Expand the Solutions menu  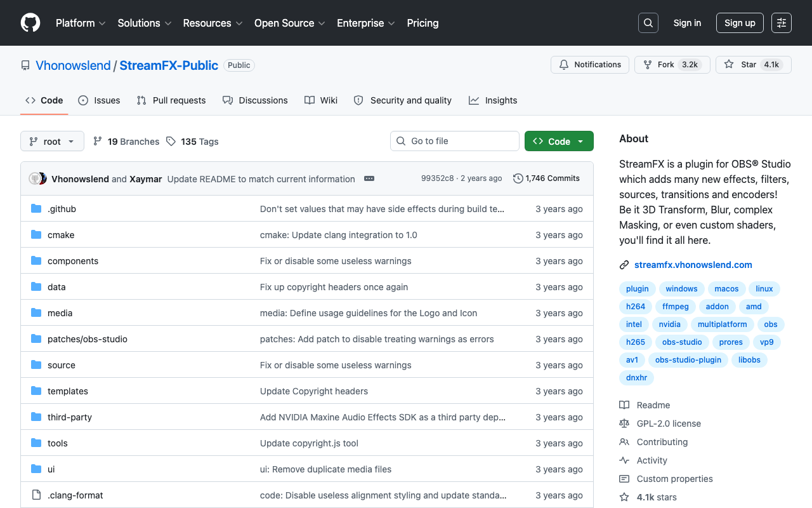click(x=145, y=23)
